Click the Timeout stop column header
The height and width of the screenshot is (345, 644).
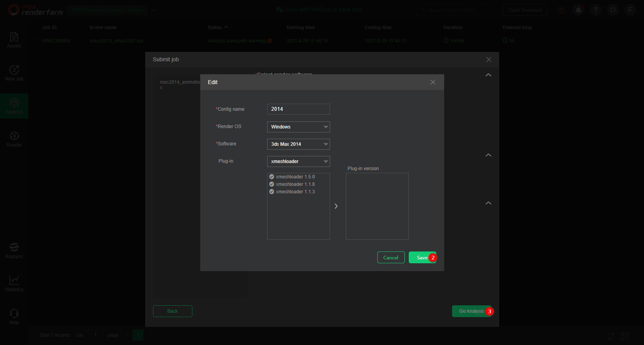point(517,28)
